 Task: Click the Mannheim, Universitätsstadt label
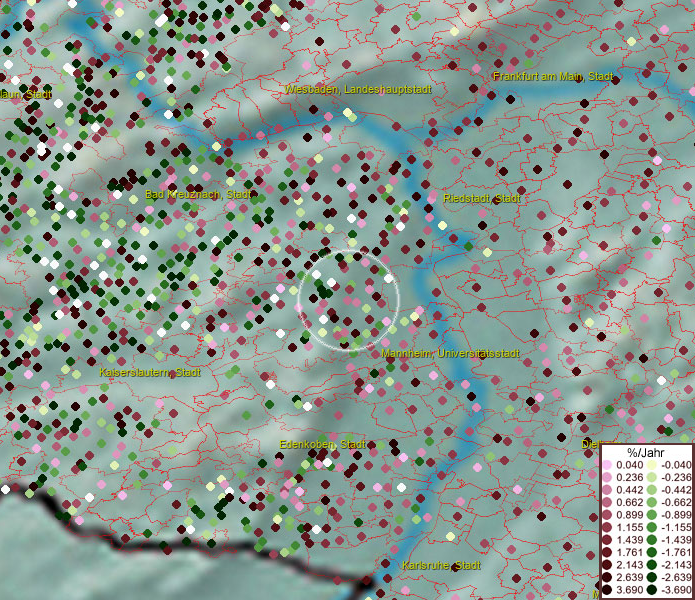[450, 354]
